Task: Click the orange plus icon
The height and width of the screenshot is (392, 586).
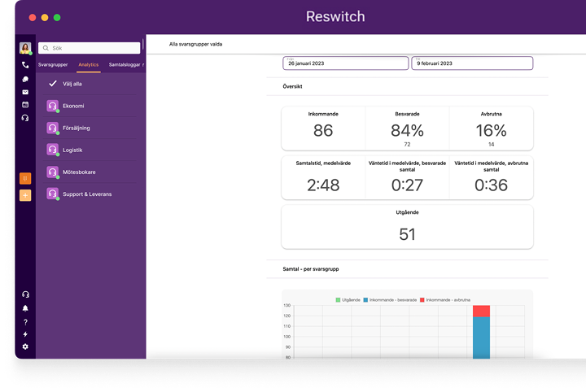Action: pos(25,195)
